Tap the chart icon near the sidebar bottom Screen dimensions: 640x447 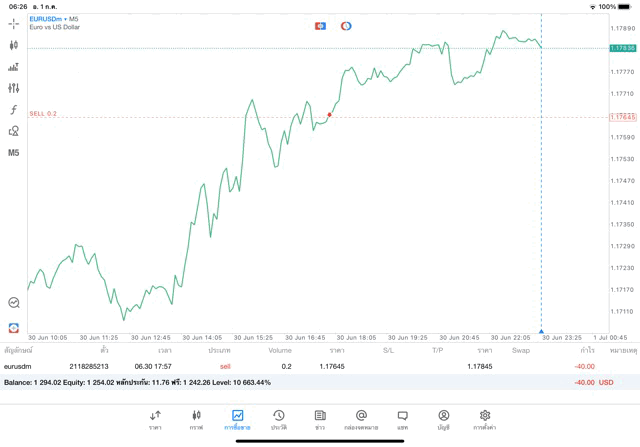point(14,302)
